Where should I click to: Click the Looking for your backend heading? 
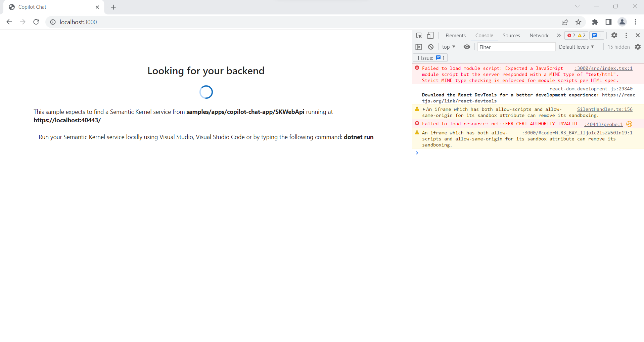pyautogui.click(x=206, y=71)
